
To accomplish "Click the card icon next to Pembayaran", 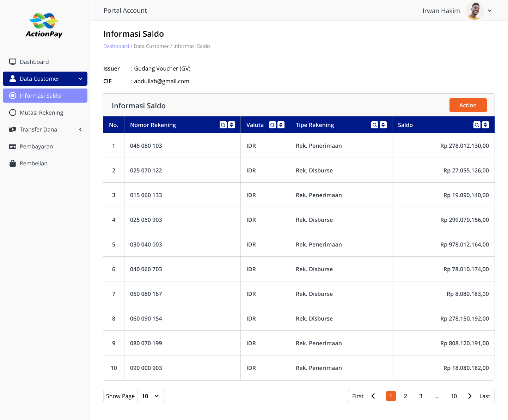I will [13, 146].
